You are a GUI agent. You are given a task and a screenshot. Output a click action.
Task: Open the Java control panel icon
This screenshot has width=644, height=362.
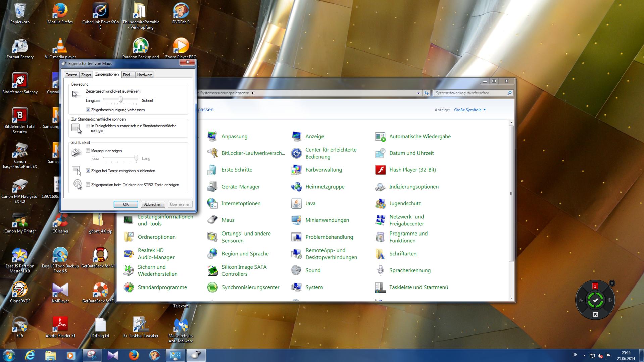click(303, 203)
